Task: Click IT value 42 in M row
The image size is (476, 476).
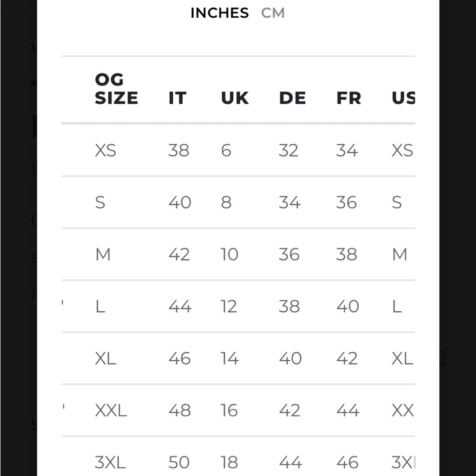Action: [179, 254]
